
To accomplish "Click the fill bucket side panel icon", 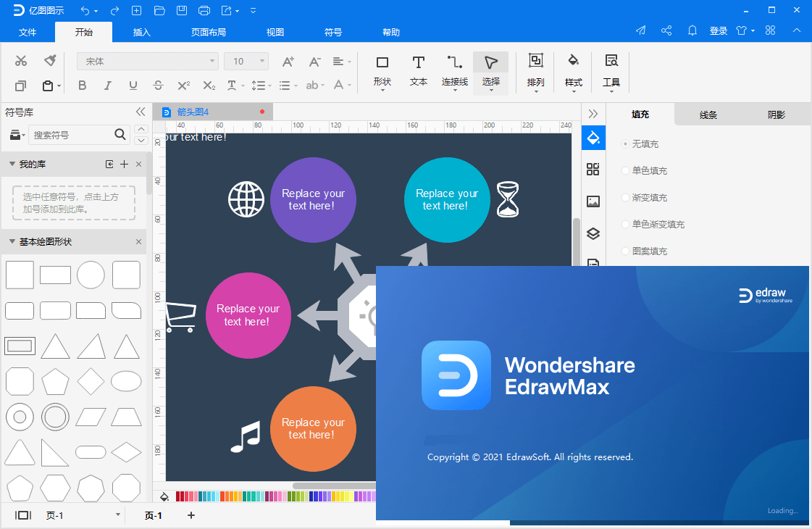I will (593, 138).
